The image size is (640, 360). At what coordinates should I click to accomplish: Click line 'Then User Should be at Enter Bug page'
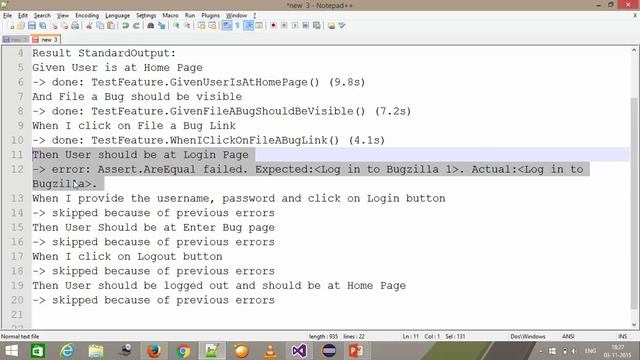tap(153, 228)
